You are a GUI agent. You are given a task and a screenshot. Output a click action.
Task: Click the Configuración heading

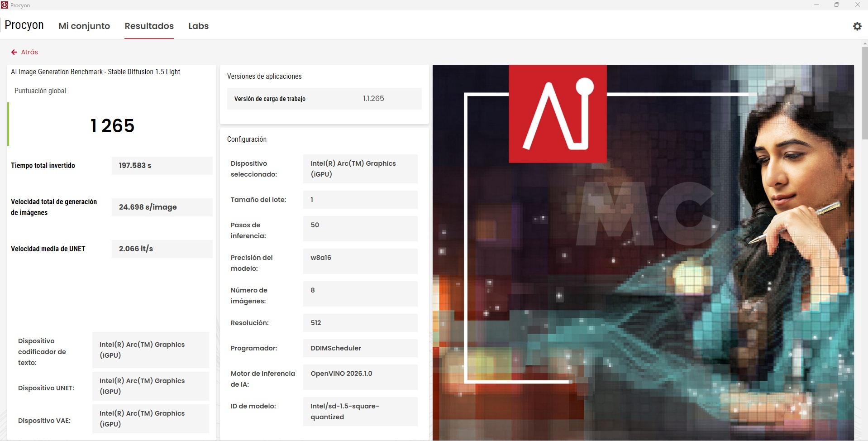point(247,139)
